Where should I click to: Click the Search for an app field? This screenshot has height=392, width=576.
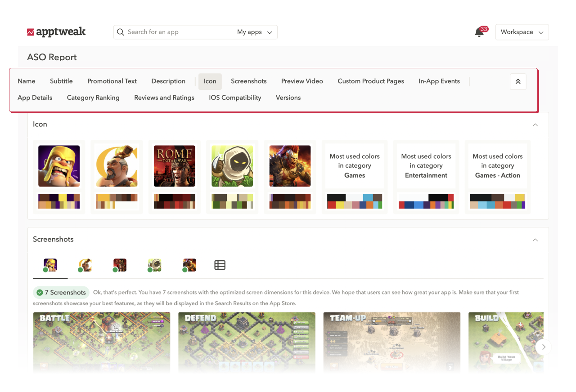[173, 32]
